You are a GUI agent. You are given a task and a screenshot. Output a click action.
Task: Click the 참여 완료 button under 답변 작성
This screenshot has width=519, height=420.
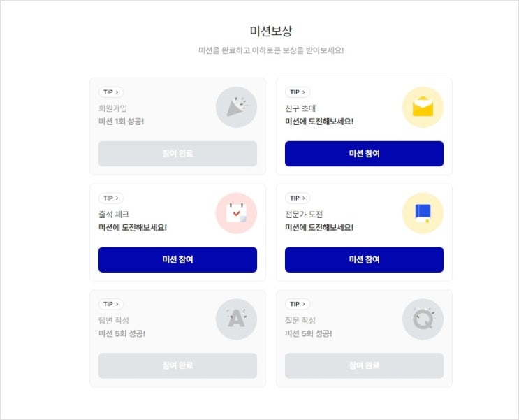177,365
